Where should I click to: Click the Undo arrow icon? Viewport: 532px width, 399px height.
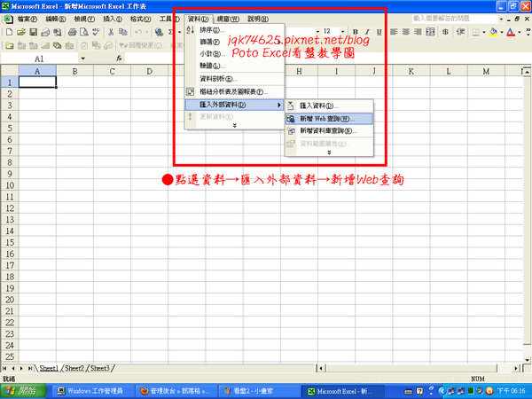point(138,32)
